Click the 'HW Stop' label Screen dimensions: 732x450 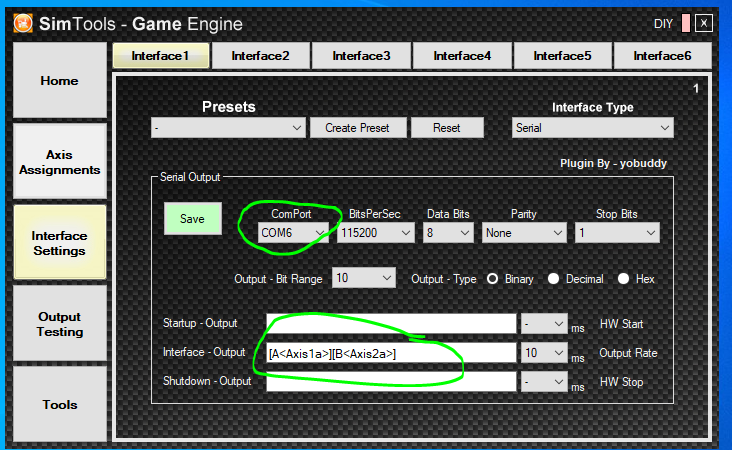(621, 382)
